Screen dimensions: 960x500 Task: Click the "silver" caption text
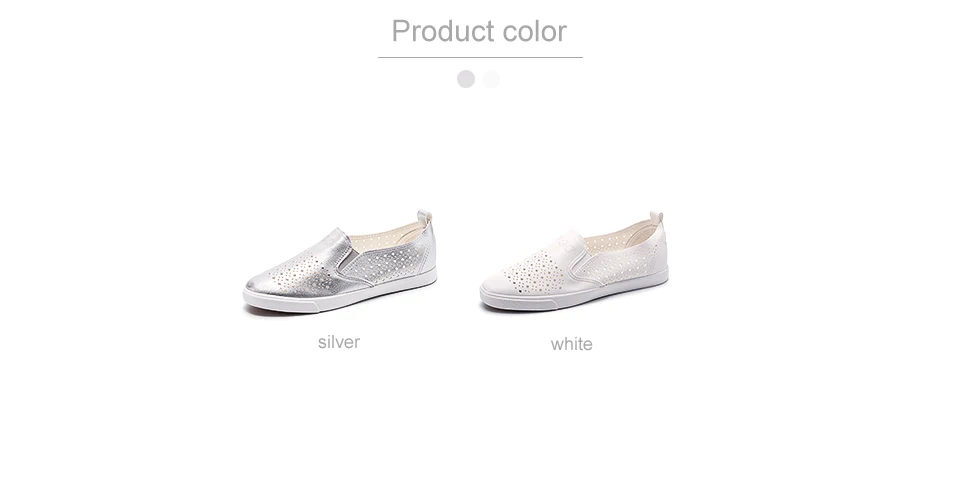(339, 342)
